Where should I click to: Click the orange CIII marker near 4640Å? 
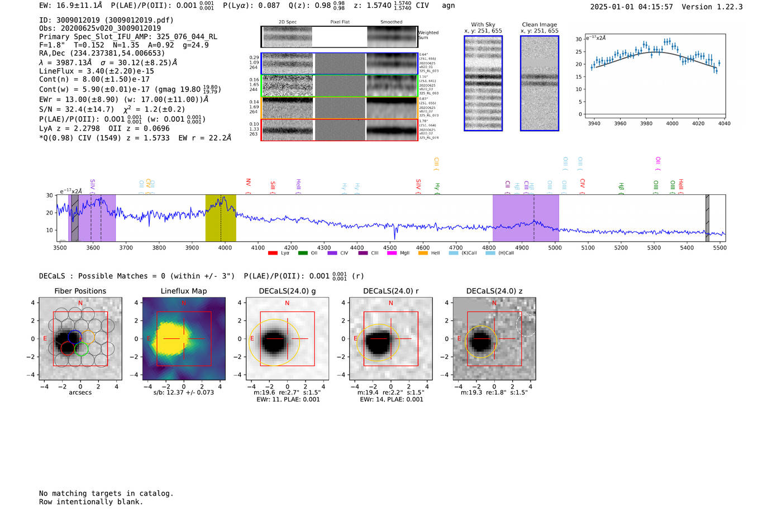[436, 164]
